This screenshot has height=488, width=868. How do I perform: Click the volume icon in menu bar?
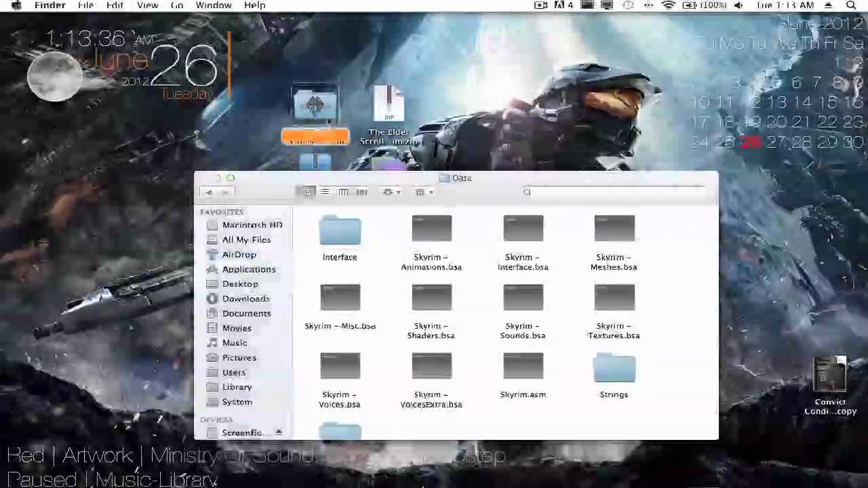point(738,5)
